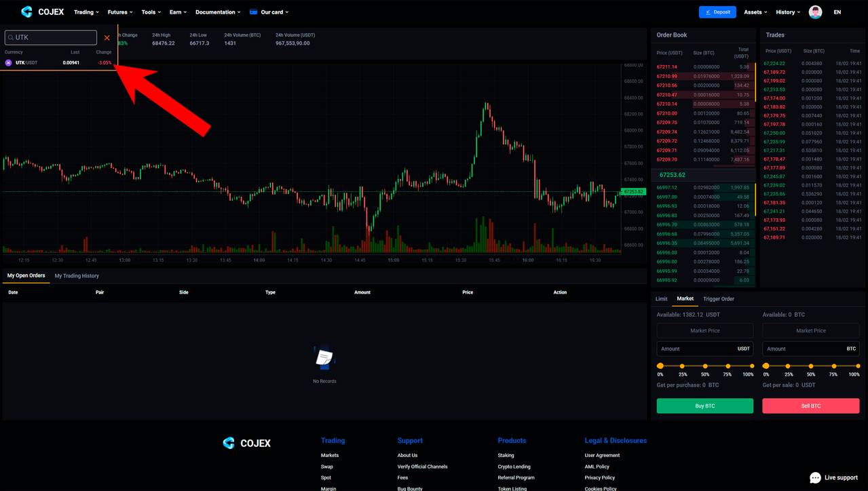Open the Privacy Policy link
Screen dimensions: 868x491
click(600, 477)
